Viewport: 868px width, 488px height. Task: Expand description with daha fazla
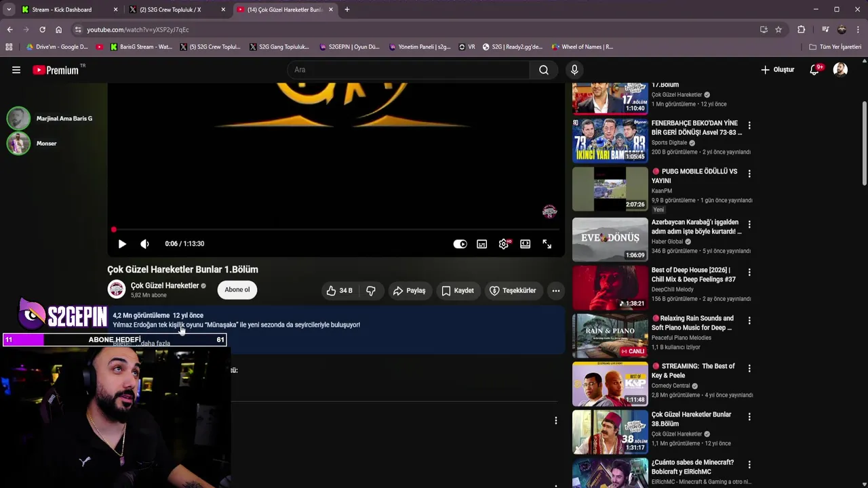[155, 344]
